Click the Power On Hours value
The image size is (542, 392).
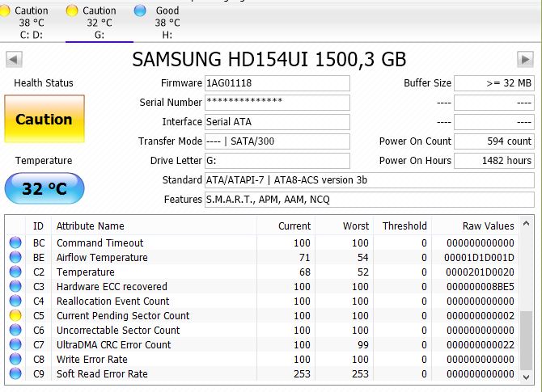tap(494, 161)
